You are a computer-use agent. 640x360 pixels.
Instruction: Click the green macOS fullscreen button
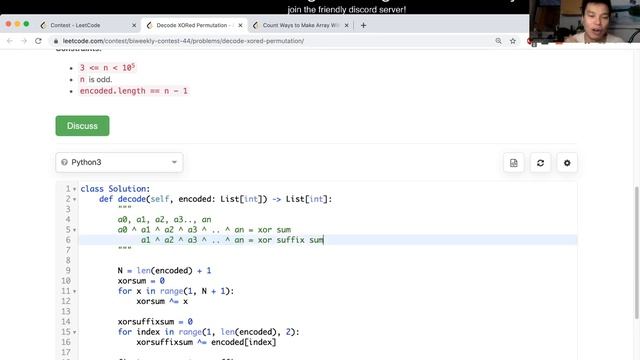[x=26, y=24]
